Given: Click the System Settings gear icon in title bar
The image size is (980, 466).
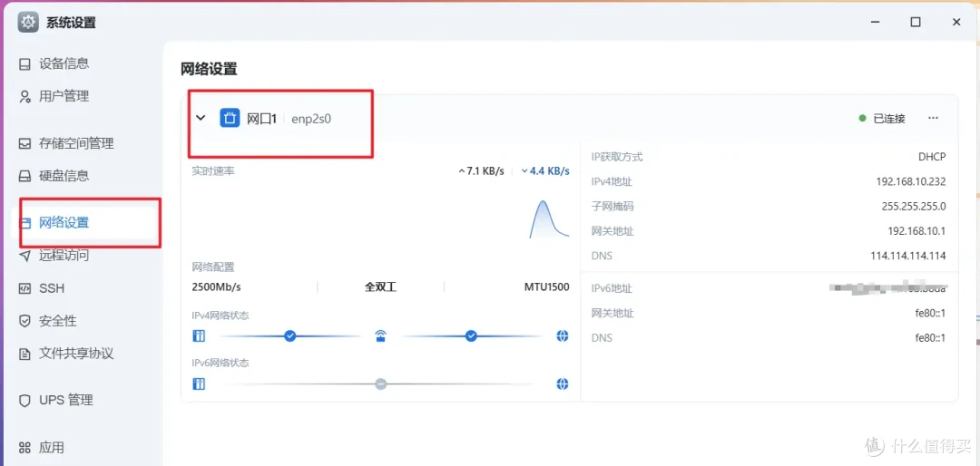Looking at the screenshot, I should [28, 22].
